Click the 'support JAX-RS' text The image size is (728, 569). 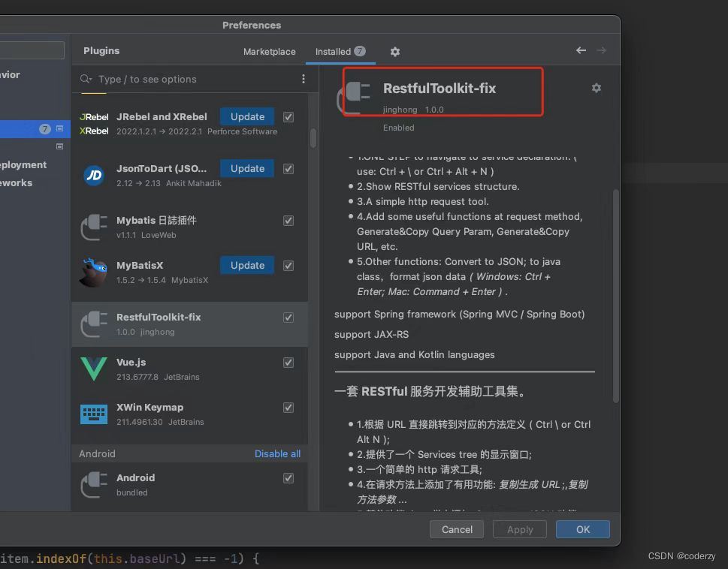click(371, 334)
